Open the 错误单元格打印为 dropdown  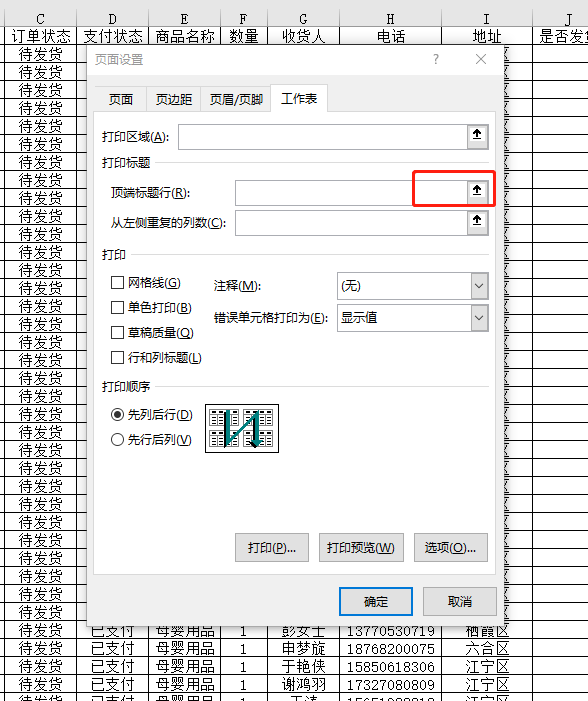[479, 318]
